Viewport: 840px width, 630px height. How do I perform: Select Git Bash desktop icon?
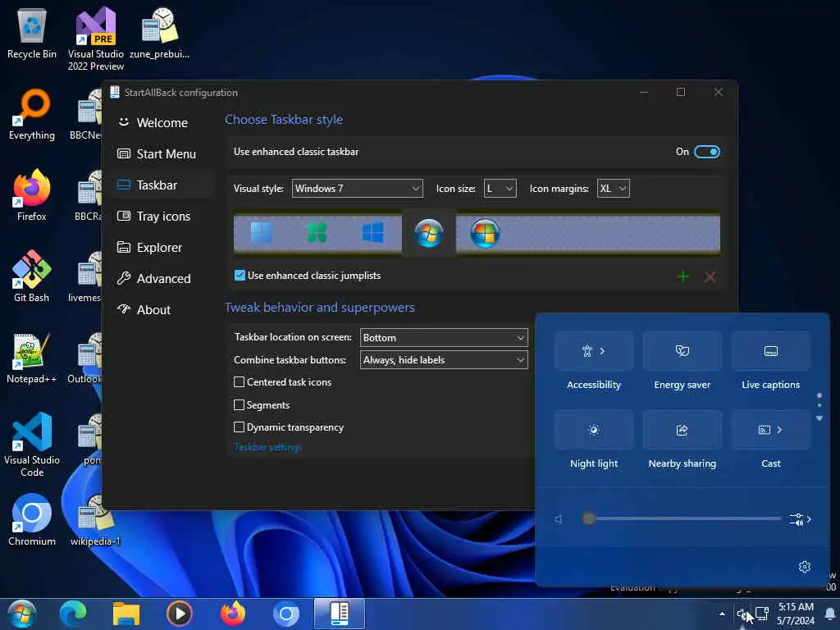(32, 277)
